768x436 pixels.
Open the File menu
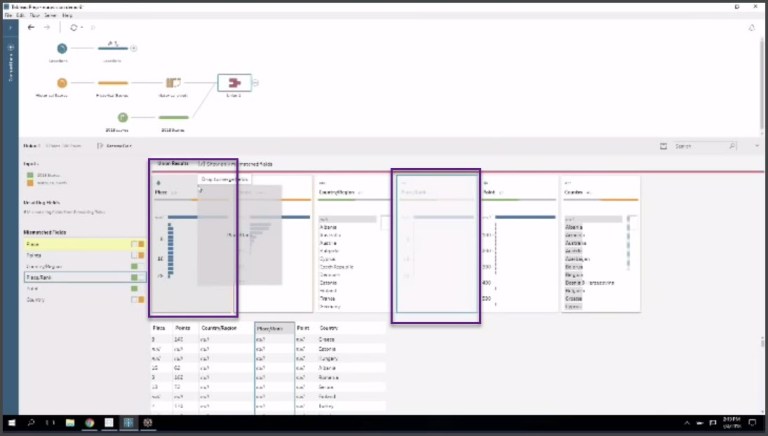[9, 16]
